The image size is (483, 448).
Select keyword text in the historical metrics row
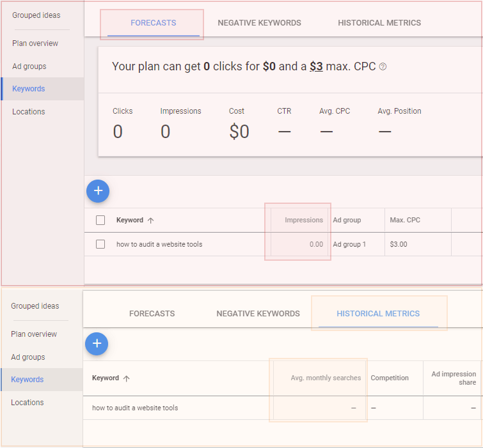tap(135, 408)
